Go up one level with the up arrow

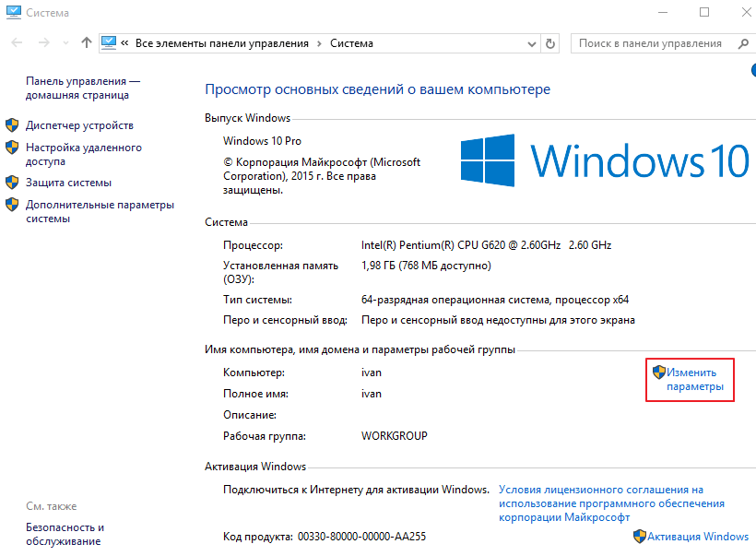pos(87,42)
